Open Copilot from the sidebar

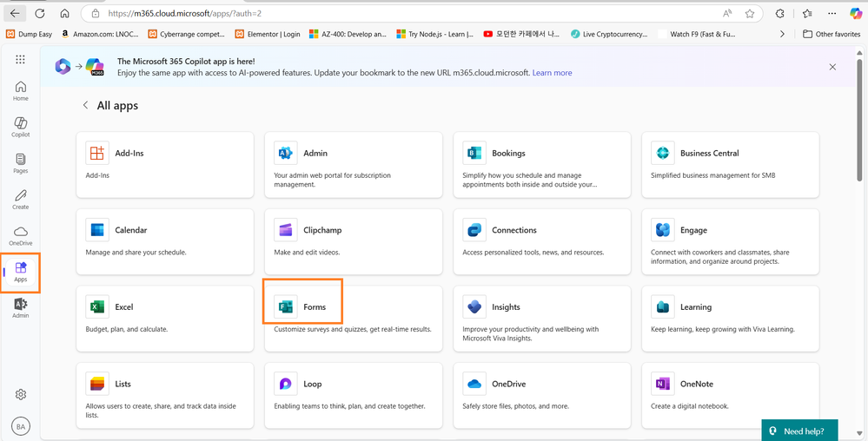[x=21, y=128]
